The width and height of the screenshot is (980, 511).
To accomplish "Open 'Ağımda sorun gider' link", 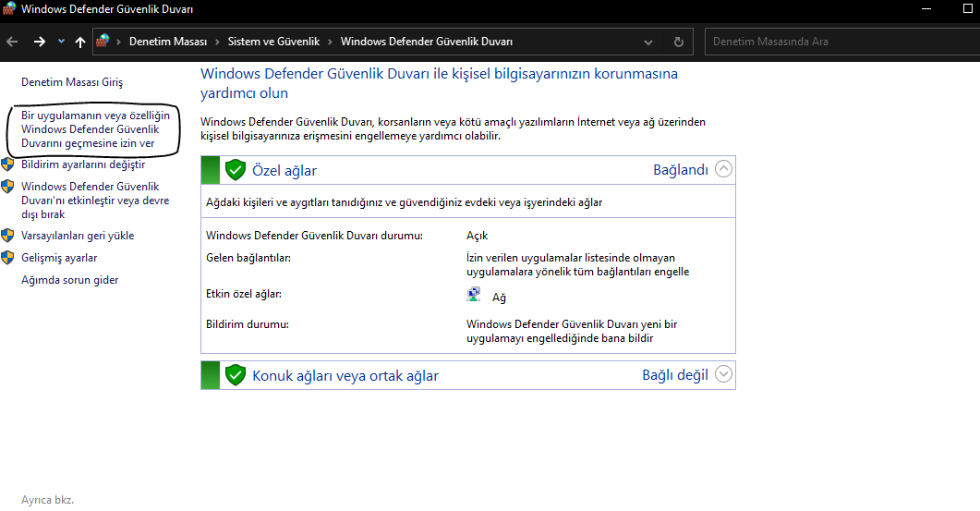I will [x=70, y=280].
